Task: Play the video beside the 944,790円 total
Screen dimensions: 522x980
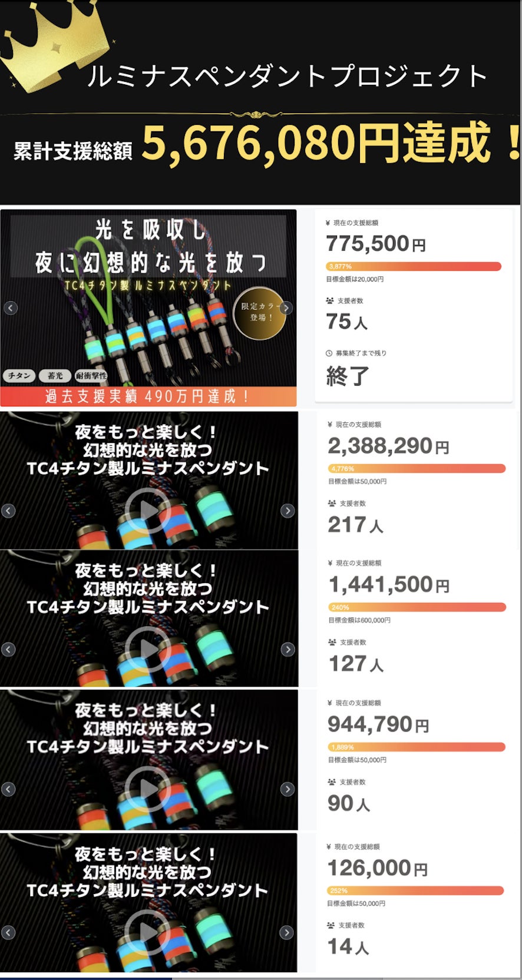Action: pyautogui.click(x=147, y=789)
